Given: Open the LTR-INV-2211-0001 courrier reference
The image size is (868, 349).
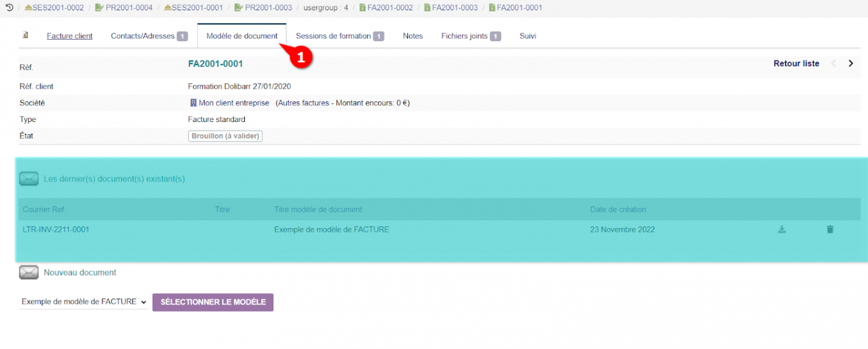Looking at the screenshot, I should tap(56, 230).
